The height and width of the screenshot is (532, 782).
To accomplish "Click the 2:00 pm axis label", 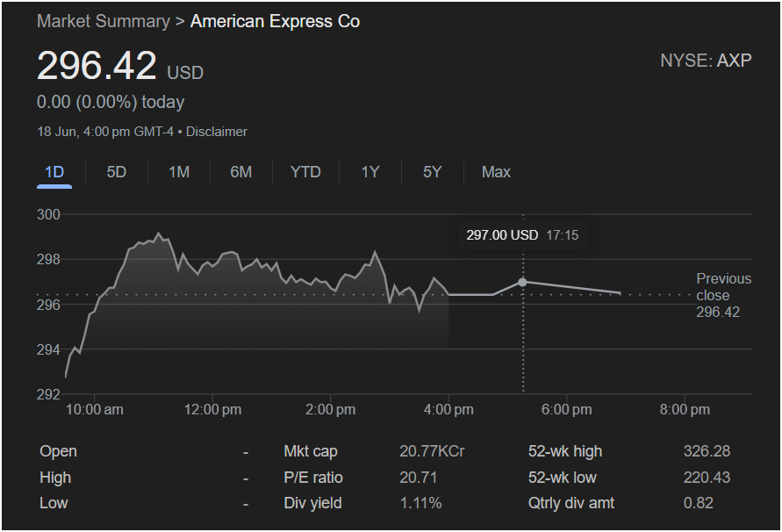I will point(330,410).
